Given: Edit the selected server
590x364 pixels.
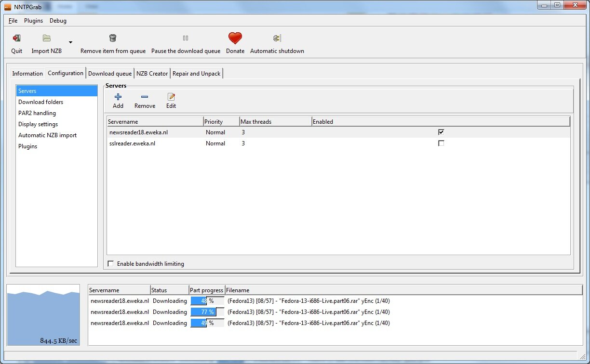Looking at the screenshot, I should tap(171, 97).
